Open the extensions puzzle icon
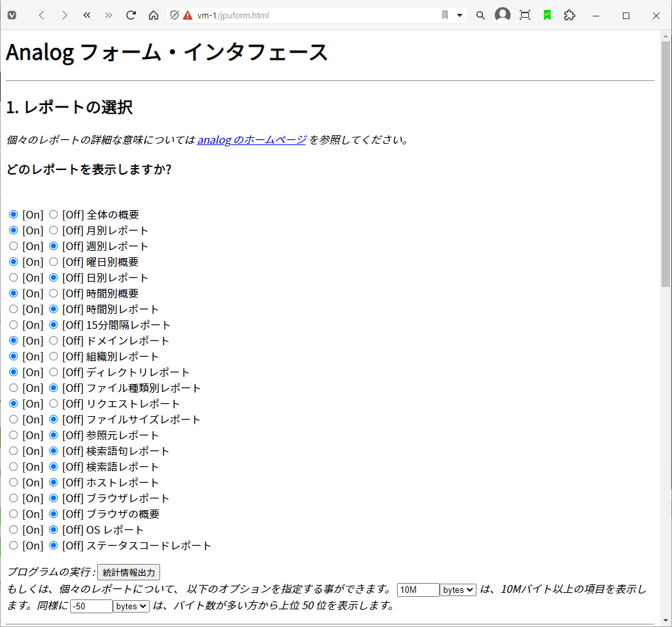The width and height of the screenshot is (672, 627). coord(570,16)
